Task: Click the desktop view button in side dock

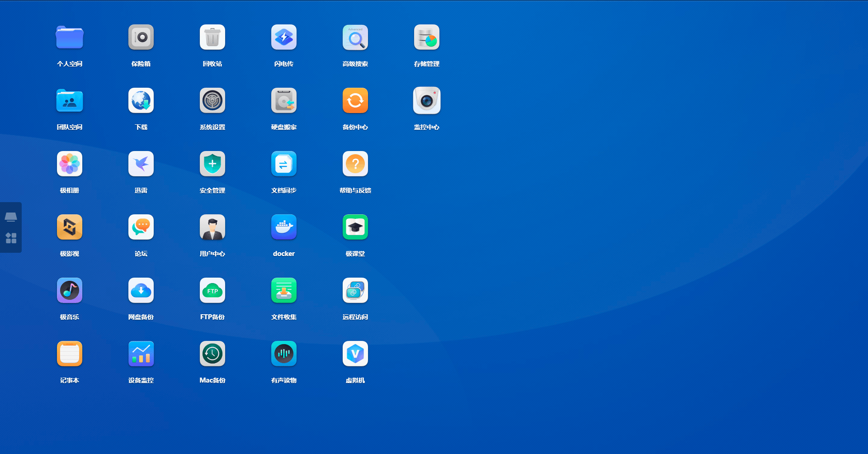Action: click(x=11, y=217)
